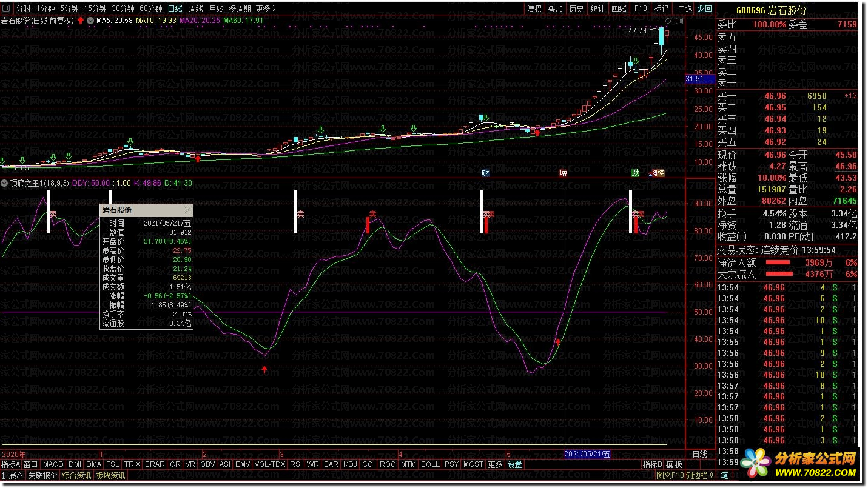
Task: Switch to 30分钟 chart period
Action: 123,9
